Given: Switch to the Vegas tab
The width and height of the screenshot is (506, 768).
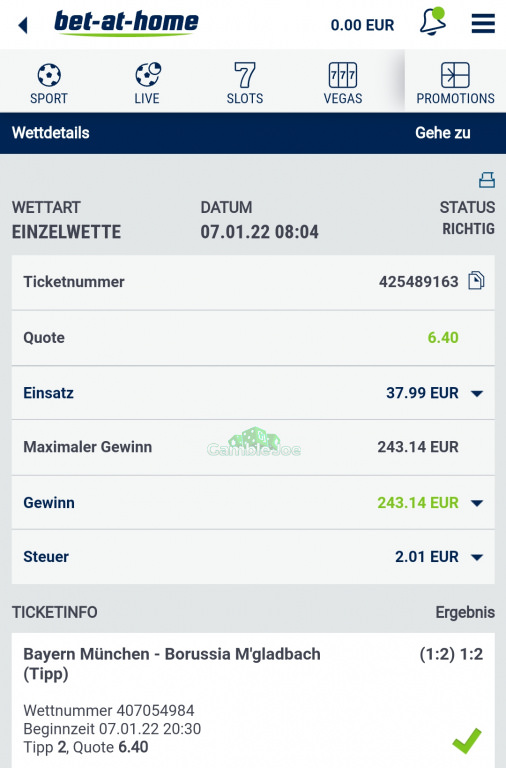Looking at the screenshot, I should 343,83.
